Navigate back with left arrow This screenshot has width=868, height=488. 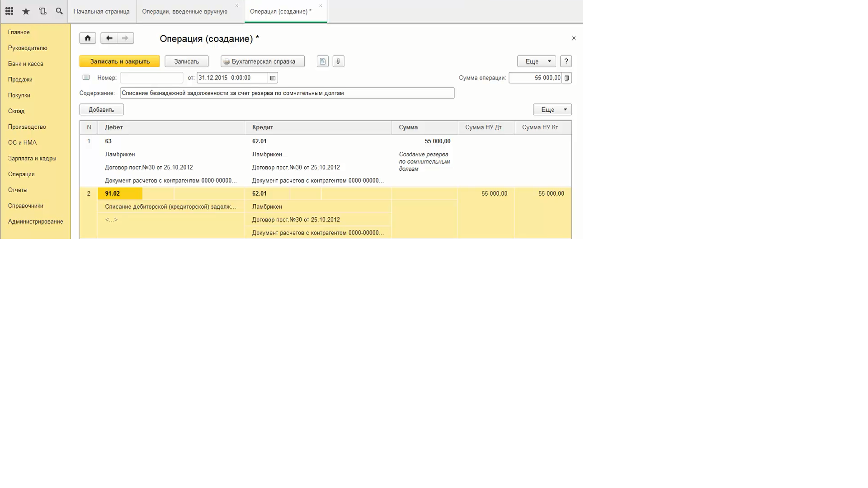[109, 38]
